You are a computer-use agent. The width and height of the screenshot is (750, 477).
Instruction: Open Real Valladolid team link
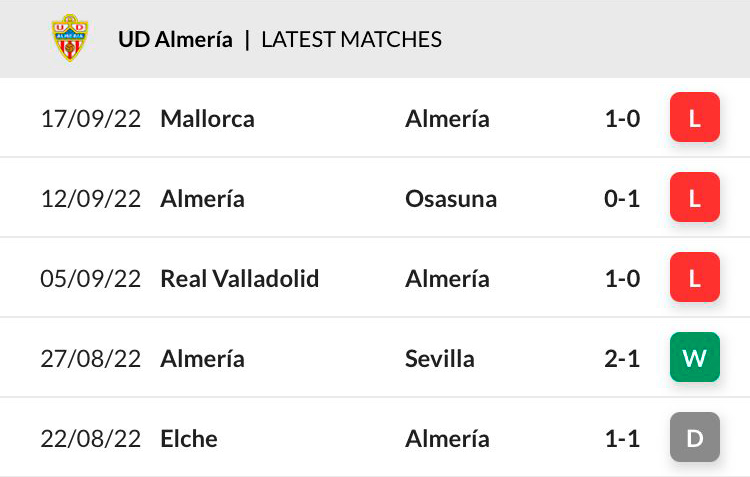[240, 278]
